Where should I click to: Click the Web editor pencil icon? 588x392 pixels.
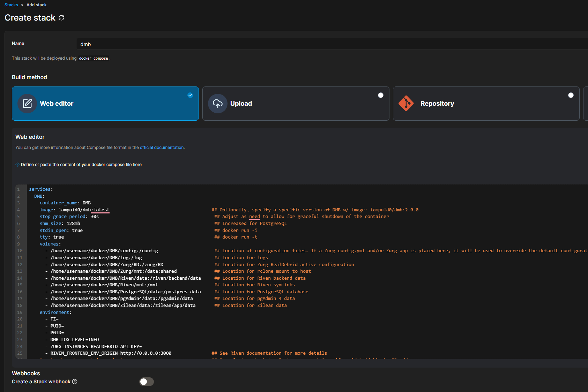pyautogui.click(x=27, y=104)
